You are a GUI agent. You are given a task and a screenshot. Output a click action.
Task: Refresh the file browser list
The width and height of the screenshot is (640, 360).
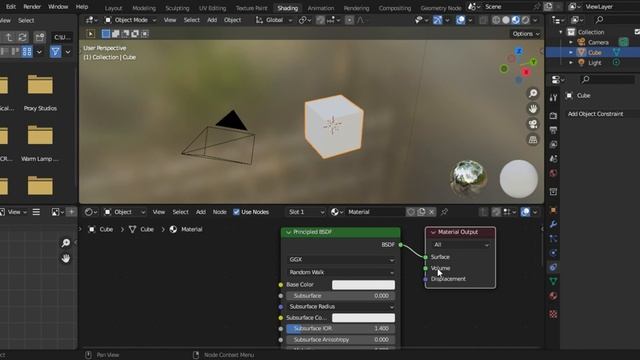click(x=22, y=37)
